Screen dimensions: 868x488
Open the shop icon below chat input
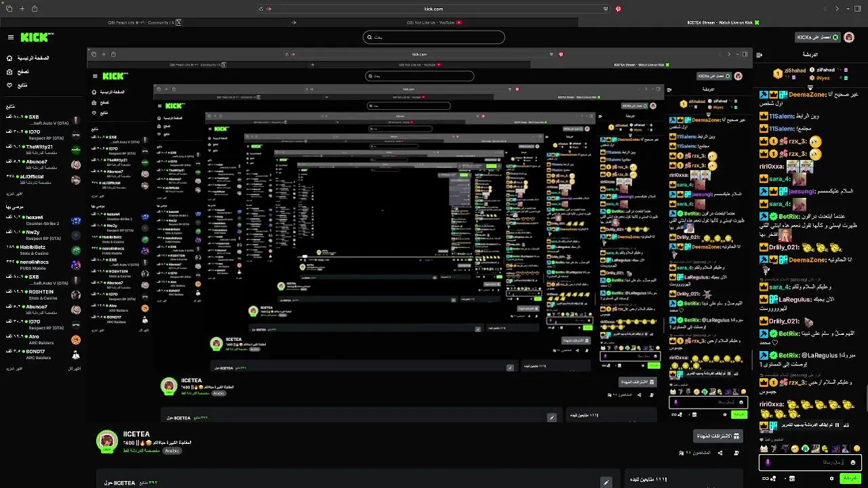tap(791, 479)
